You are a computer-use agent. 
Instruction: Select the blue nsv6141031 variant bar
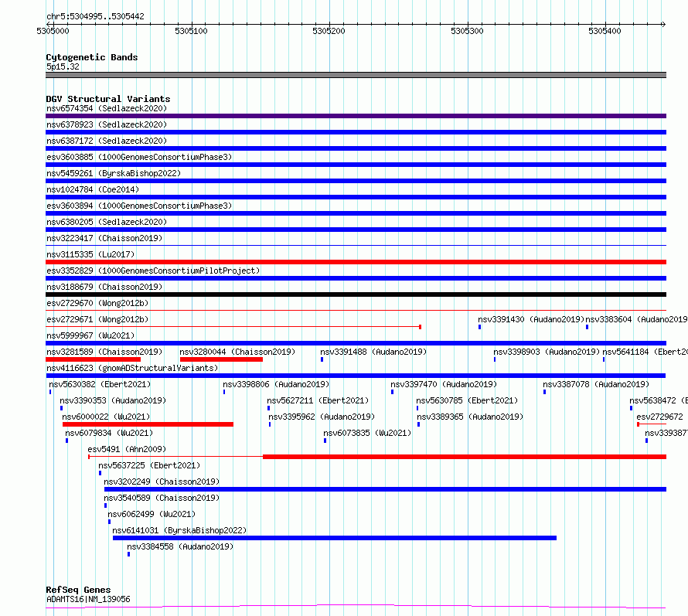pos(335,538)
